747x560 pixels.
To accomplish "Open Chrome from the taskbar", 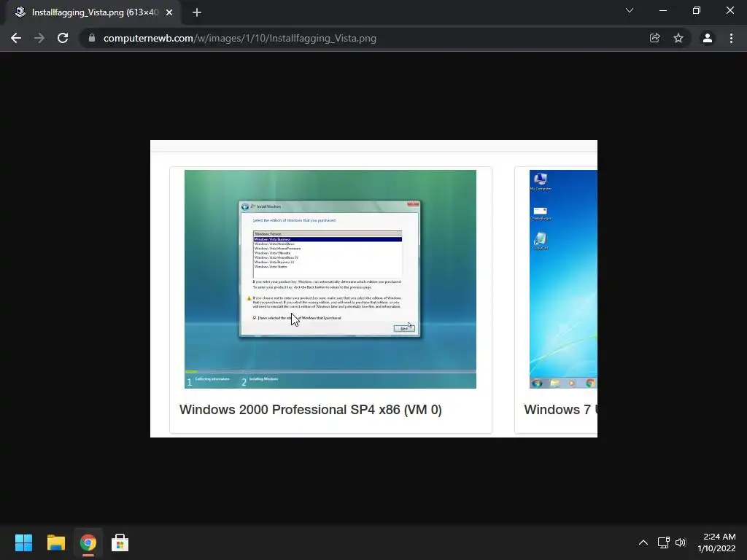I will point(88,542).
